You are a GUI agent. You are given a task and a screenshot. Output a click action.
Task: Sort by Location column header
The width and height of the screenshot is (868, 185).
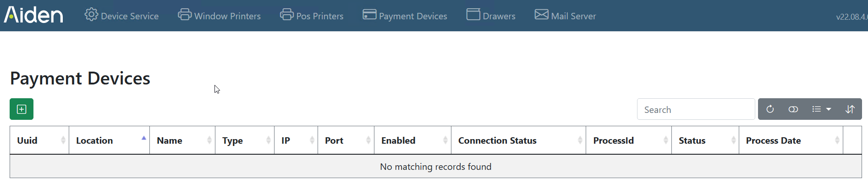(x=110, y=140)
